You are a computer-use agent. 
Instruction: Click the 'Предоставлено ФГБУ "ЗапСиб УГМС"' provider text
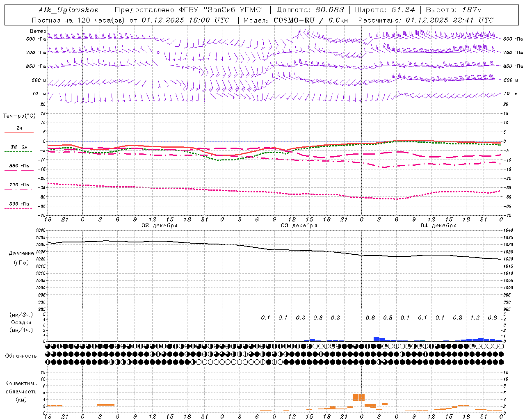tap(190, 10)
